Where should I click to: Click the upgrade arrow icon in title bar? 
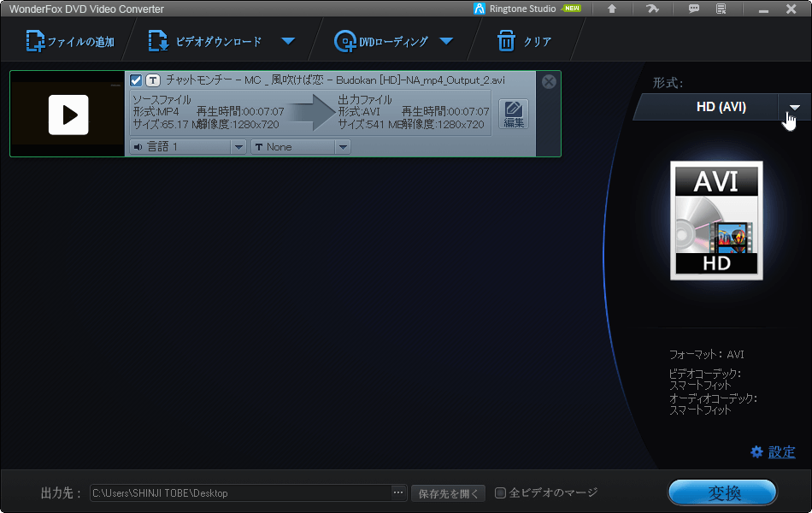click(x=612, y=9)
